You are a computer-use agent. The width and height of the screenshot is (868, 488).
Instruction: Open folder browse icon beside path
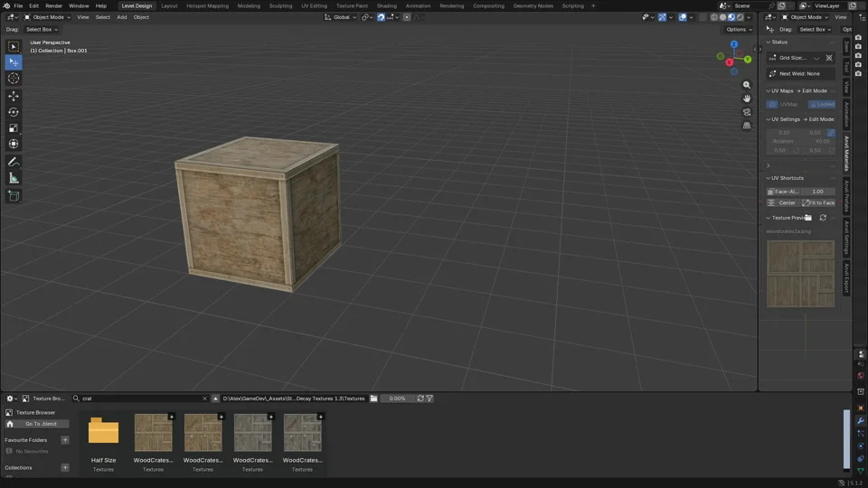click(373, 399)
